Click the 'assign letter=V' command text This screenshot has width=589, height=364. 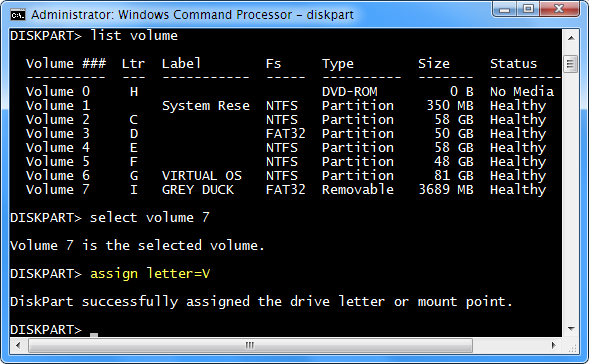[x=150, y=273]
